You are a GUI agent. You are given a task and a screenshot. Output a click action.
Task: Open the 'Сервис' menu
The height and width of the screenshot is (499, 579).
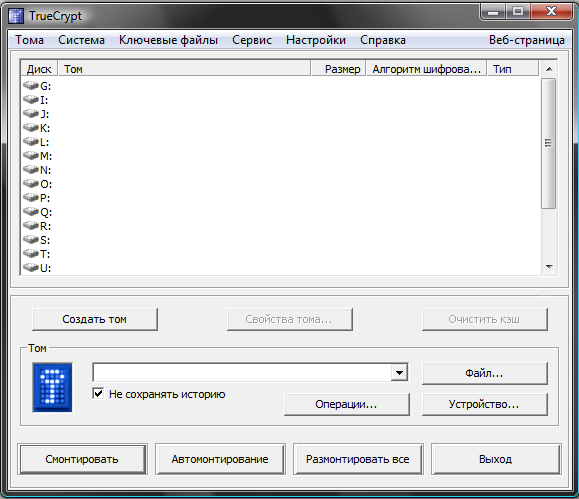252,40
